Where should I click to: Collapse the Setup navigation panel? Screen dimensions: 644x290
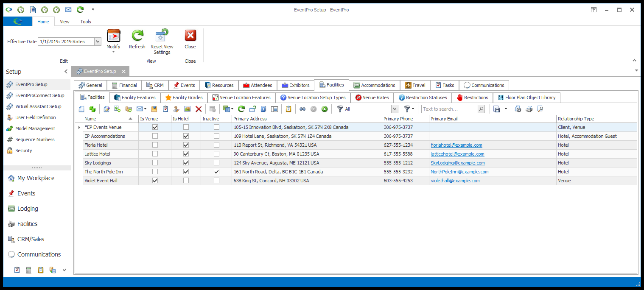(x=66, y=72)
